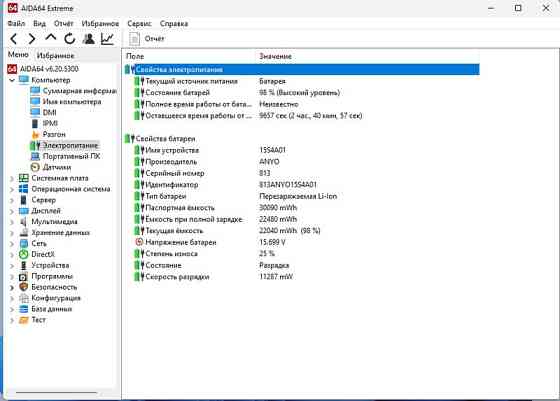Sort by the Значение column header
Screen dimensions: 560x401
tap(275, 56)
